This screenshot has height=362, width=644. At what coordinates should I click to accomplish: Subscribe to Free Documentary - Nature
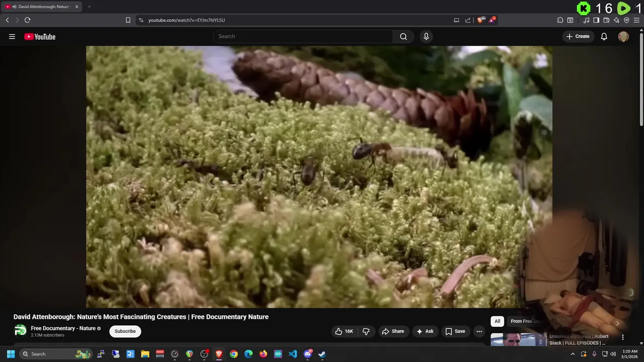(x=125, y=331)
